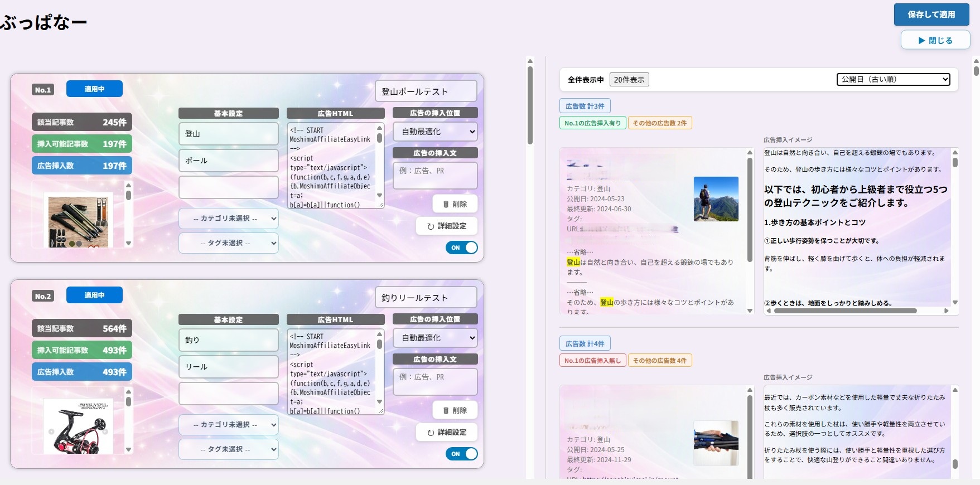
Task: Click the 登山 keyword field in No.1
Action: click(x=229, y=134)
